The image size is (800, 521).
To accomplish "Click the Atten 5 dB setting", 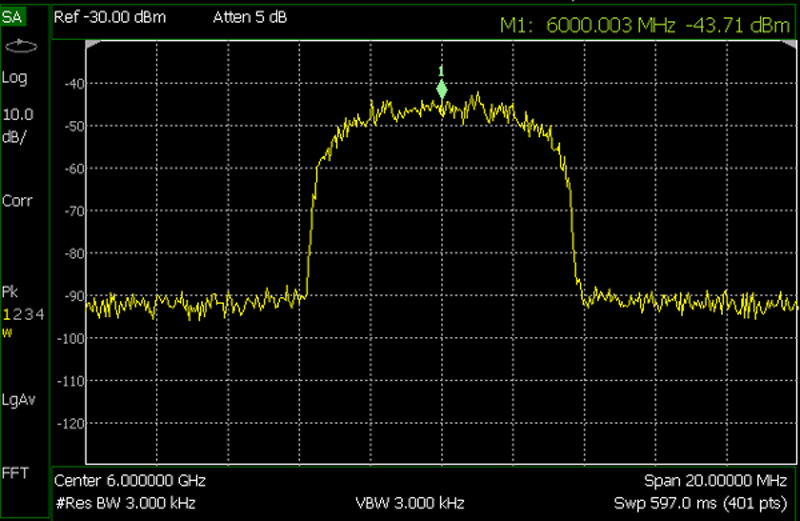I will (250, 18).
